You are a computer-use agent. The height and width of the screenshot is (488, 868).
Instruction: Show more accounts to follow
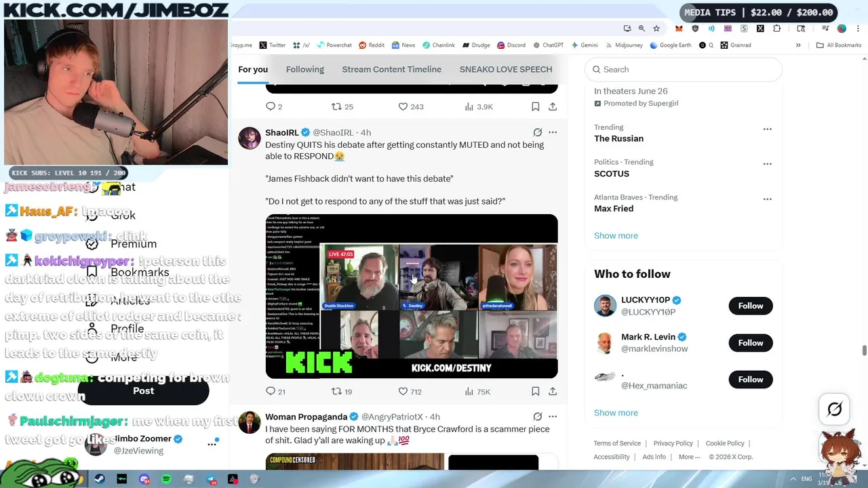click(x=616, y=412)
